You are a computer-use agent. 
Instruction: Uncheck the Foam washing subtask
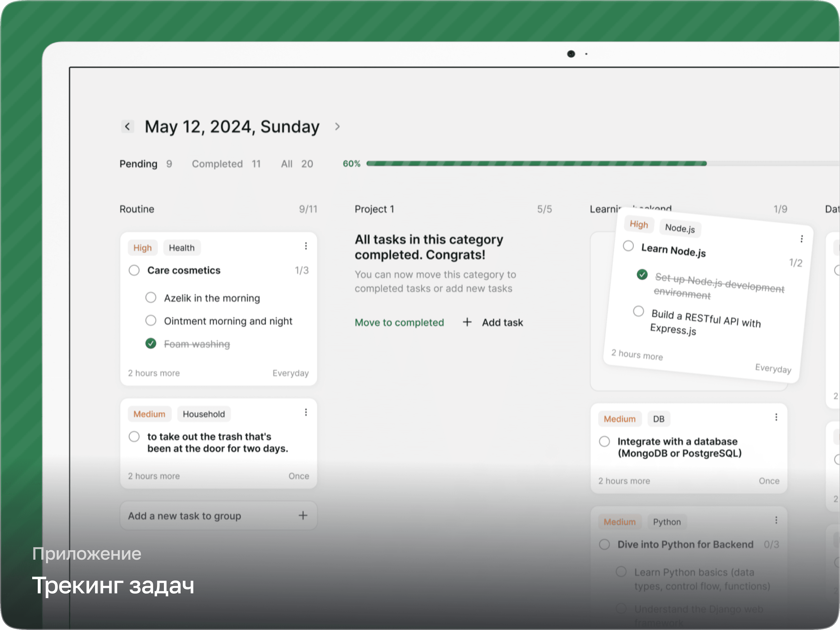click(x=151, y=344)
